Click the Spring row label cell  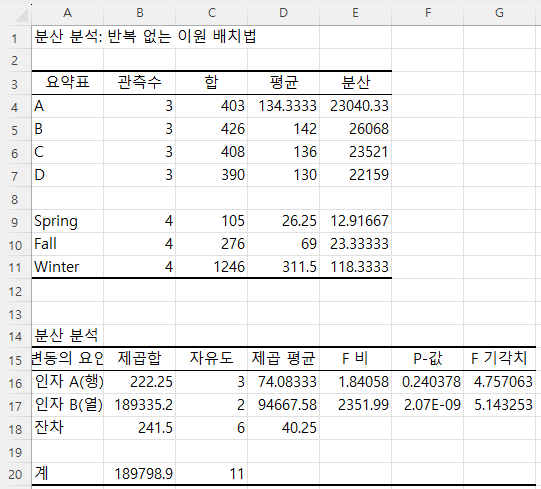coord(68,221)
